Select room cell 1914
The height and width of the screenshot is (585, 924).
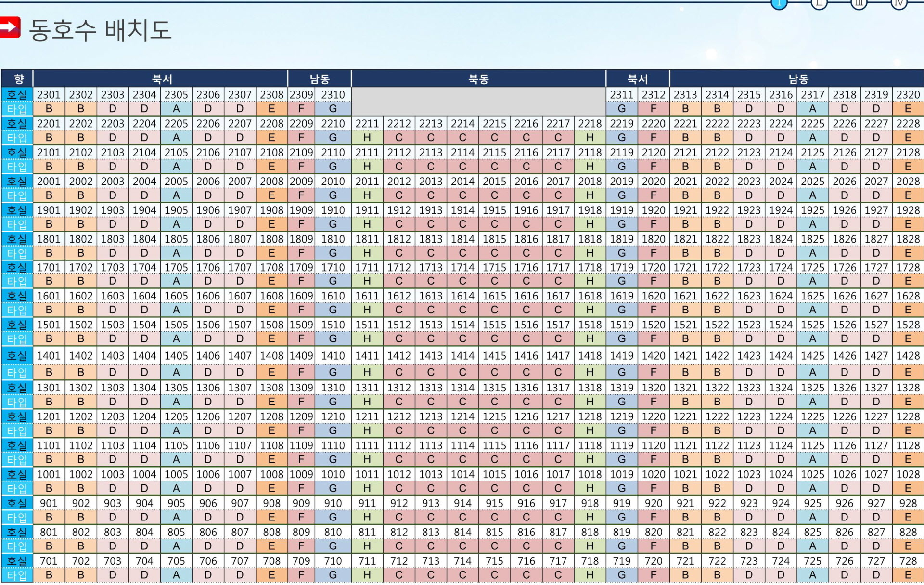pos(462,210)
